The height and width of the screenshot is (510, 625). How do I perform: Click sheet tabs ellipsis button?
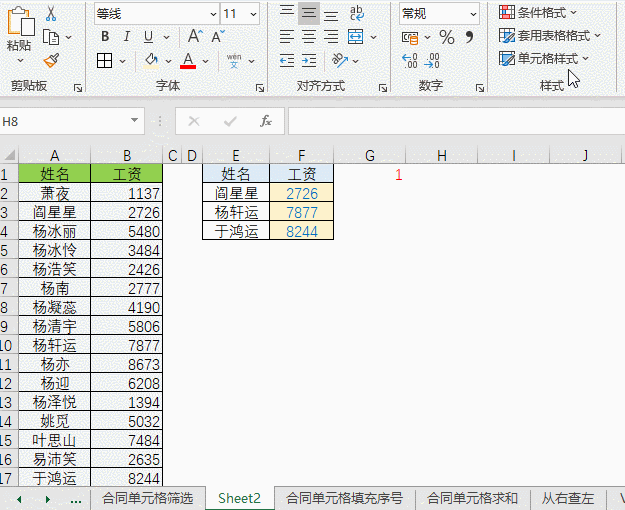tap(76, 500)
